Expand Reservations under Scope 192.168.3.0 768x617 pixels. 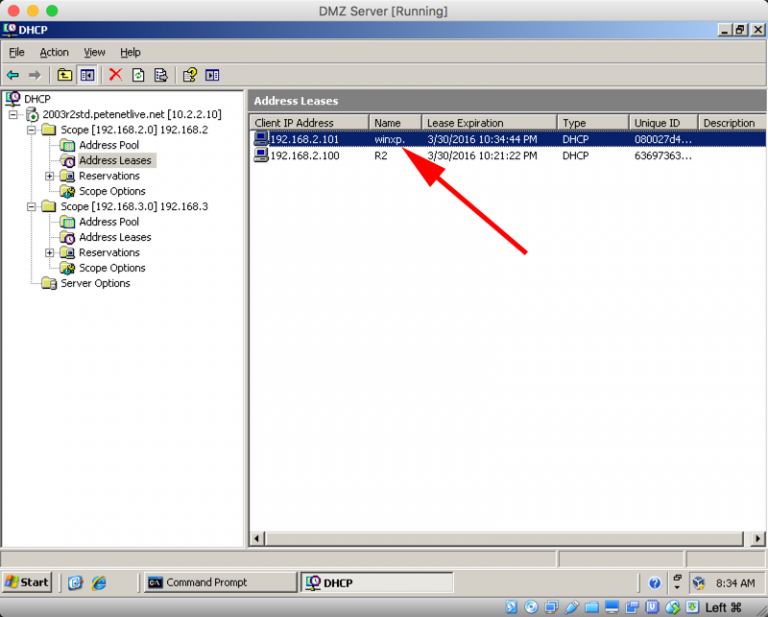click(x=49, y=253)
